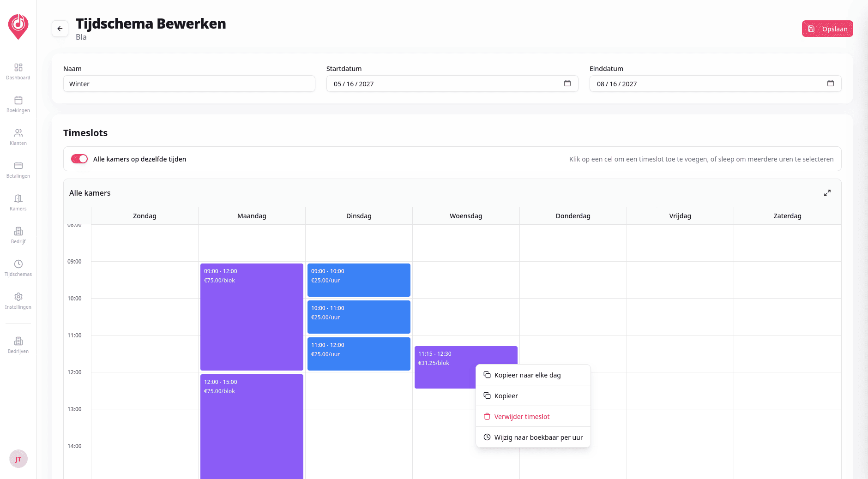Image resolution: width=868 pixels, height=479 pixels.
Task: Click the 13:00 time label
Action: (74, 409)
